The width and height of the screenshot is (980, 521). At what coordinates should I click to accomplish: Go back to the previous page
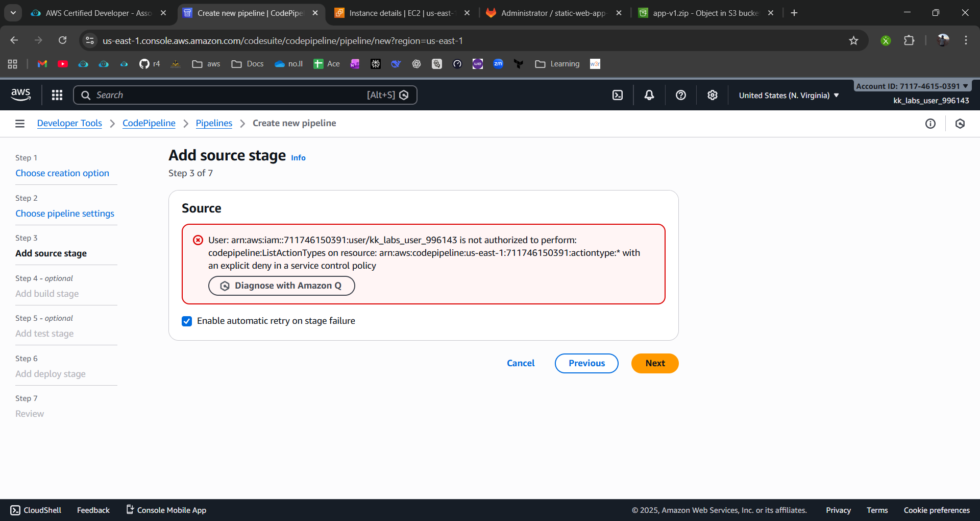click(x=14, y=40)
